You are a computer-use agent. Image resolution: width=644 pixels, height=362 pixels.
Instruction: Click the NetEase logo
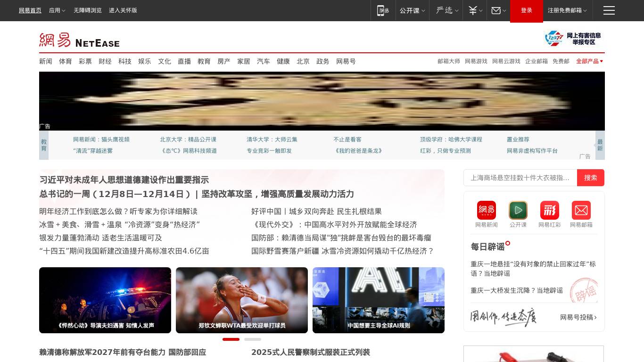click(79, 41)
